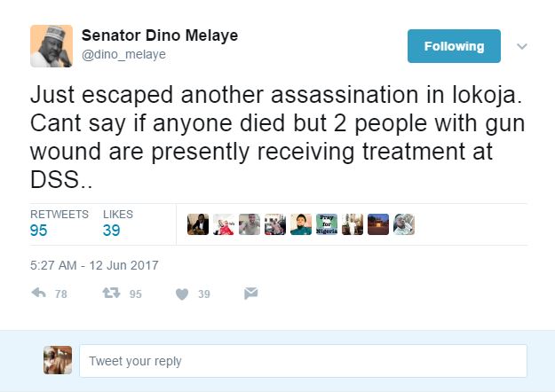Open Senator Dino Melaye's profile picture
555x392 pixels.
tap(52, 46)
